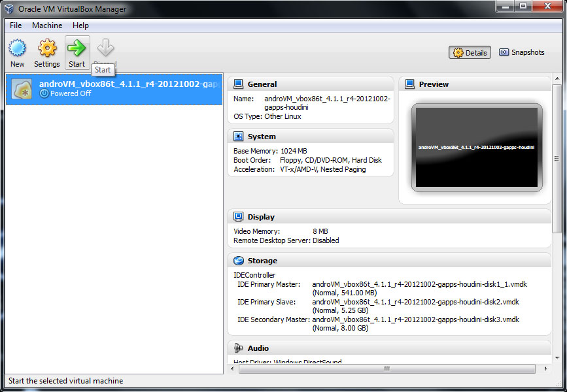
Task: Click the New virtual machine icon
Action: pyautogui.click(x=18, y=48)
